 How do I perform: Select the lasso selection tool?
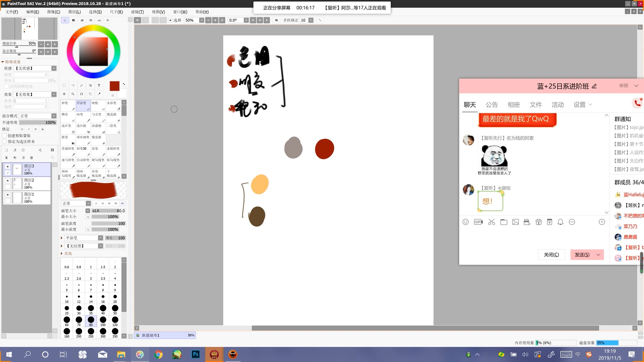pos(73,85)
